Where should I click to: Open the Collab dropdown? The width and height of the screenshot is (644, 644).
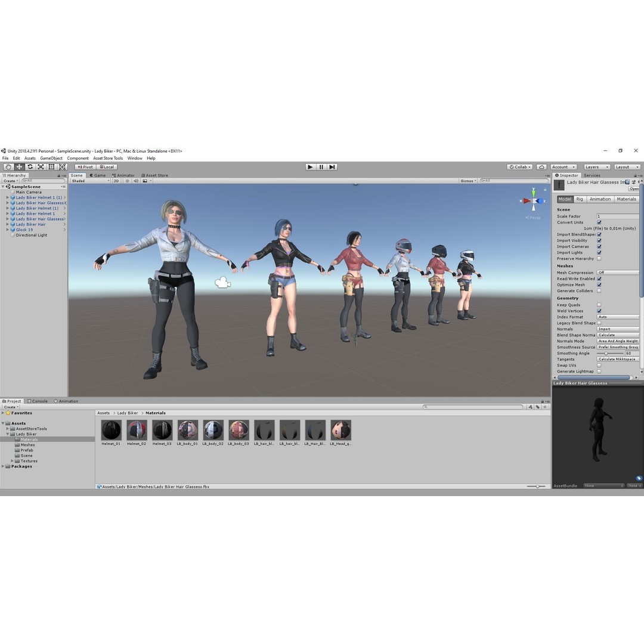click(x=520, y=167)
